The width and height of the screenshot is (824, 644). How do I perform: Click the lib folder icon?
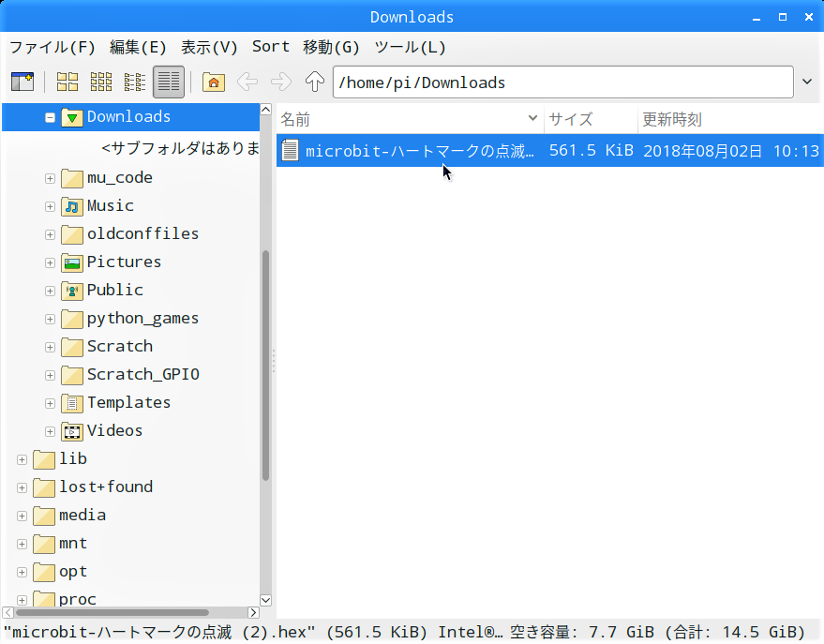pos(44,459)
